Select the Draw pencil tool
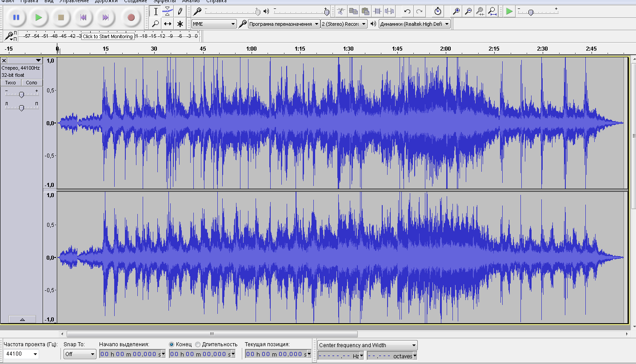The width and height of the screenshot is (636, 364). coord(180,12)
